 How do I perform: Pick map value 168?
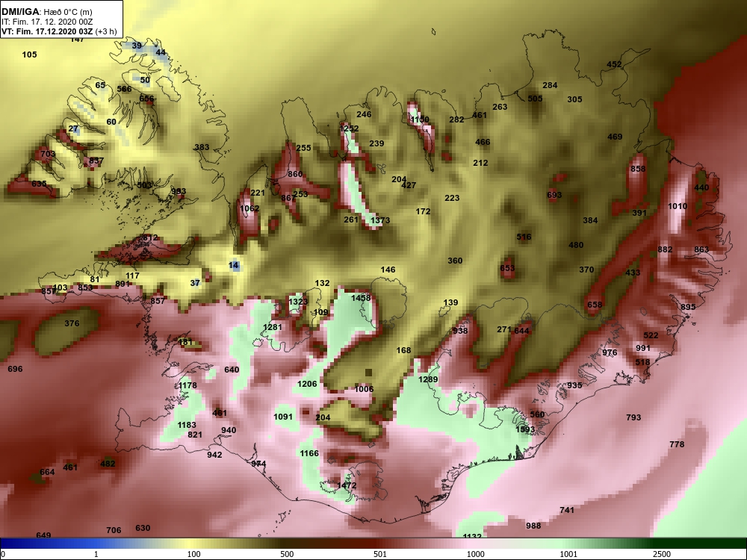403,350
